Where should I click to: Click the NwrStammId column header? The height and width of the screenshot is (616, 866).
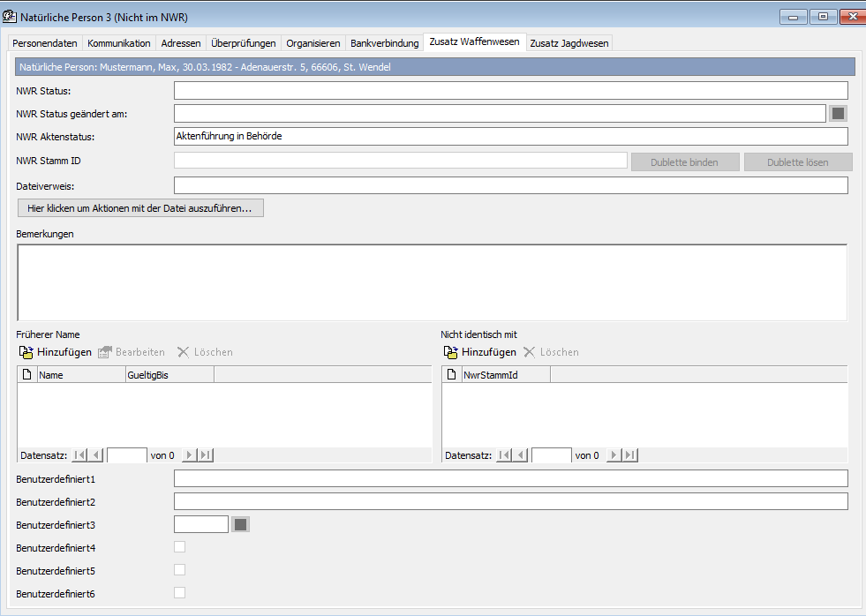point(506,375)
